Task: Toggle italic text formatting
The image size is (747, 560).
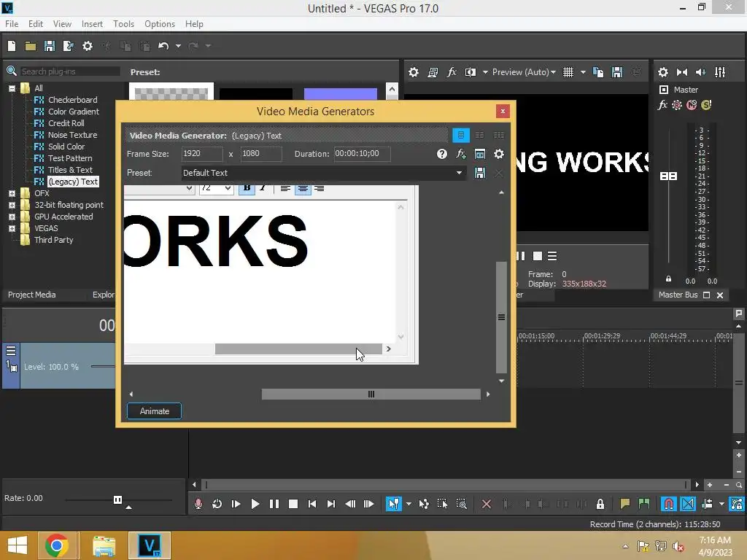Action: coord(263,188)
